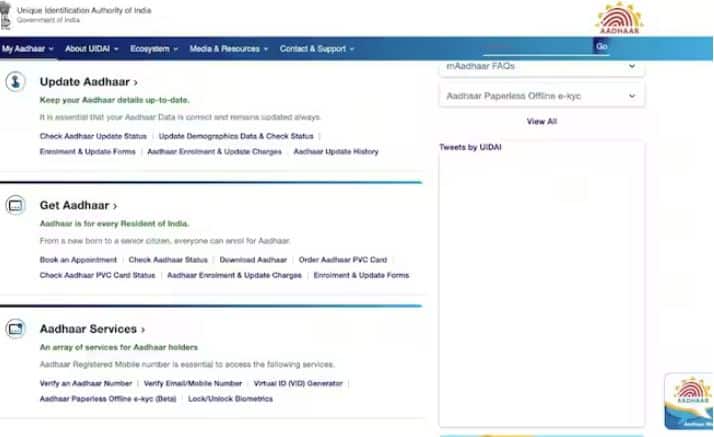Open the Contact & Support menu
Image resolution: width=714 pixels, height=437 pixels.
pos(316,49)
